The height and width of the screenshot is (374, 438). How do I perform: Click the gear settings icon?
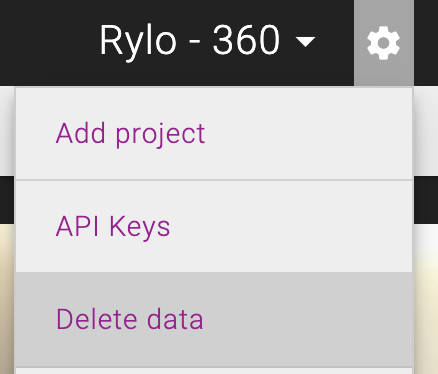pyautogui.click(x=384, y=43)
